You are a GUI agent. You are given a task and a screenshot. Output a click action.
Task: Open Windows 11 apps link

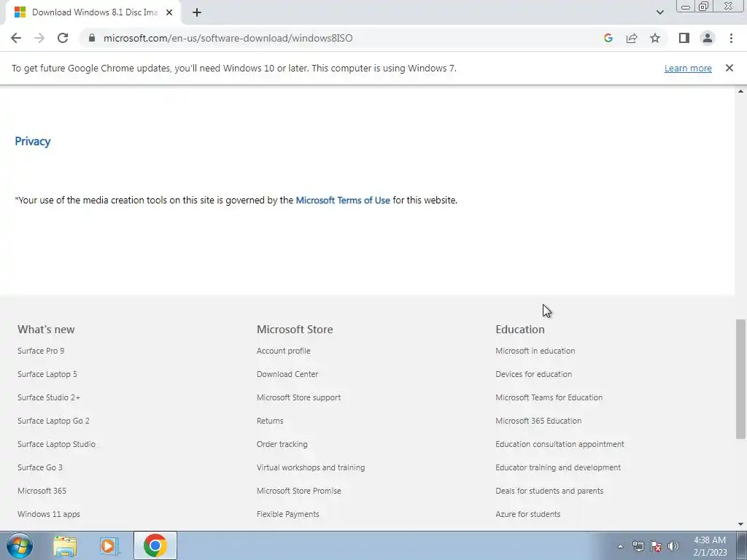(x=49, y=514)
